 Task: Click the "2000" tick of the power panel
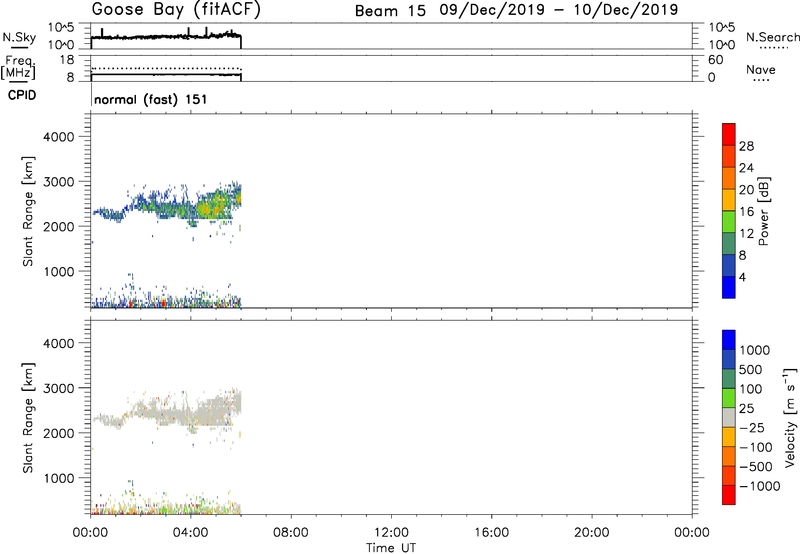[59, 226]
